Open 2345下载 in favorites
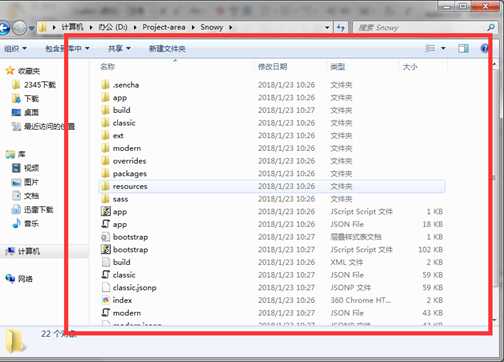The height and width of the screenshot is (362, 504). 40,85
